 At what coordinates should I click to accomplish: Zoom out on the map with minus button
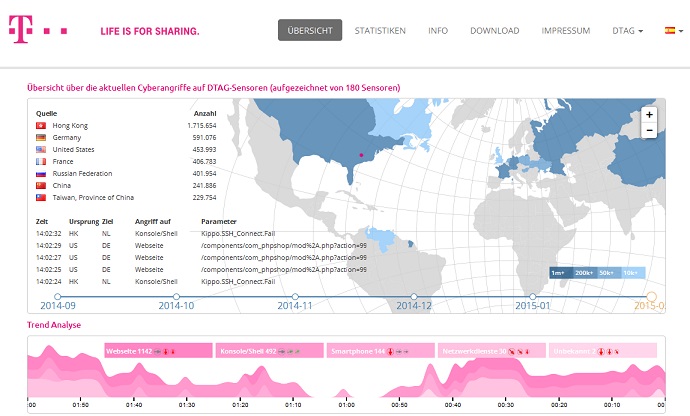tap(649, 130)
